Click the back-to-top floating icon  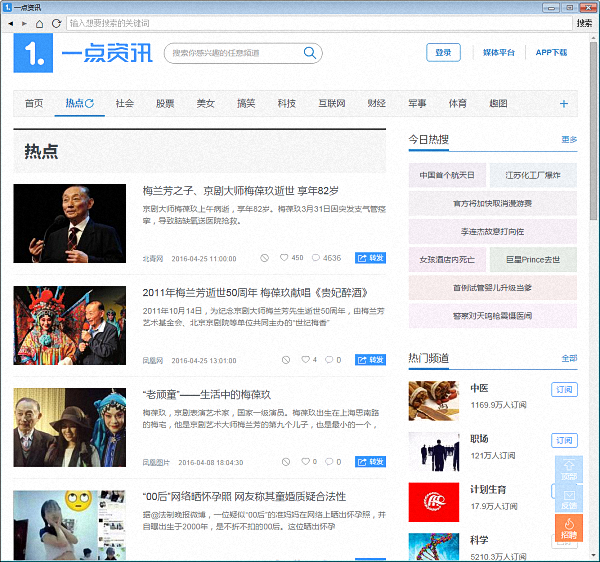click(x=568, y=470)
